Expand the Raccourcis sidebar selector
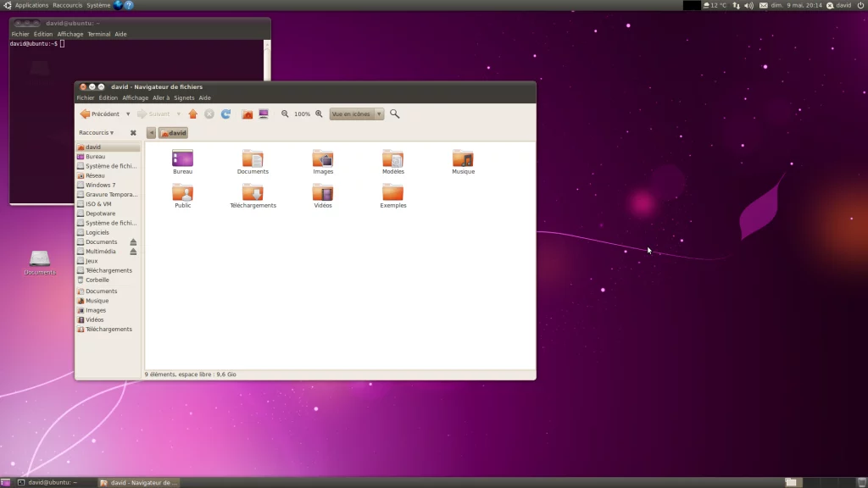The height and width of the screenshot is (488, 868). click(96, 133)
